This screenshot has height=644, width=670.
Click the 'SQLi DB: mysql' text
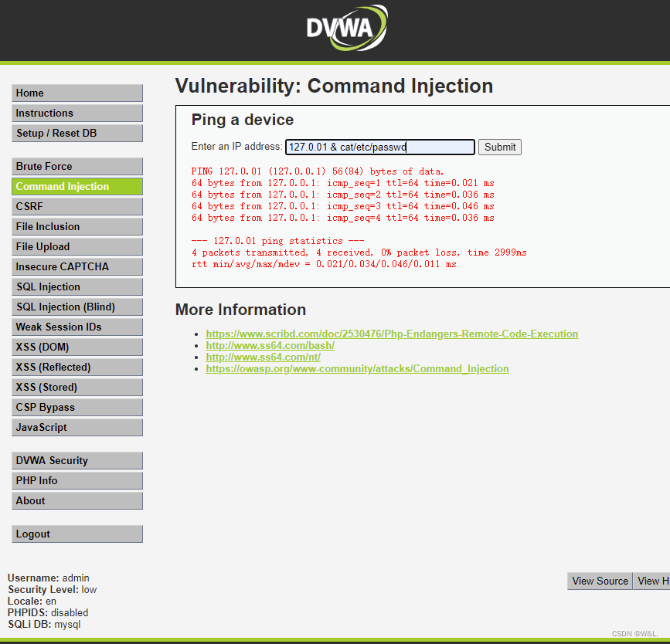coord(44,625)
